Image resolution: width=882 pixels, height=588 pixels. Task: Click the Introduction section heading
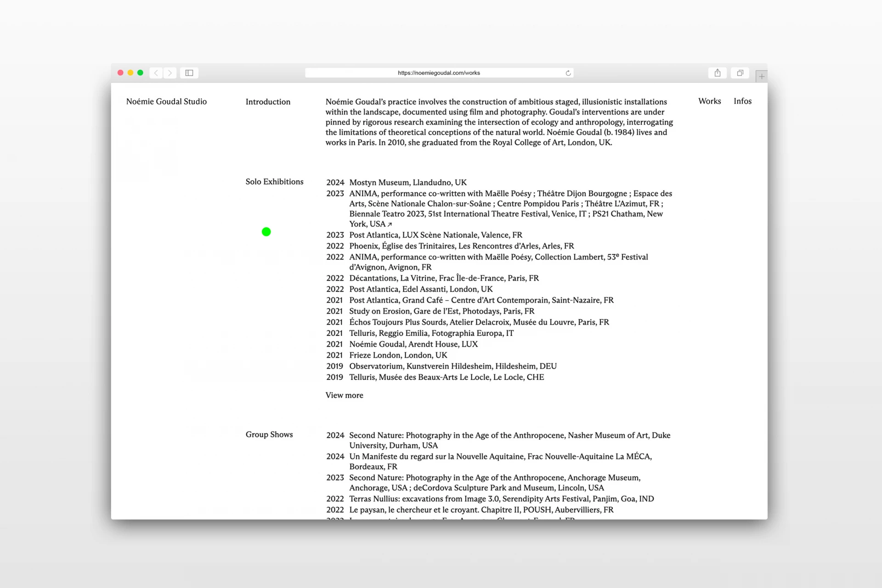268,102
